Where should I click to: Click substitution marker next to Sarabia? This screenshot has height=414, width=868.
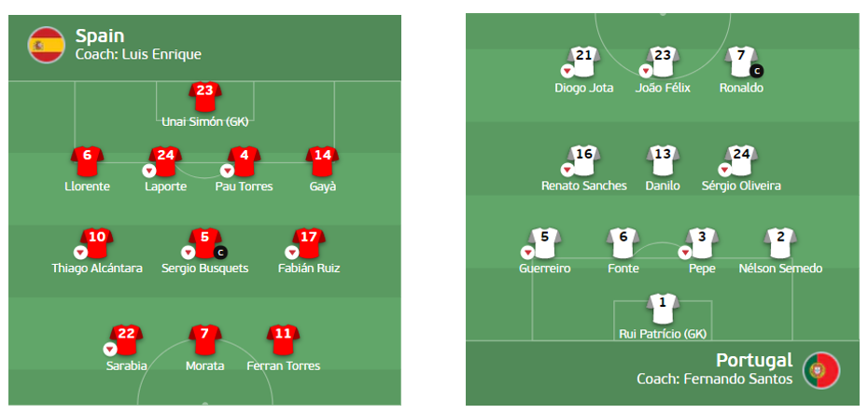tap(109, 349)
